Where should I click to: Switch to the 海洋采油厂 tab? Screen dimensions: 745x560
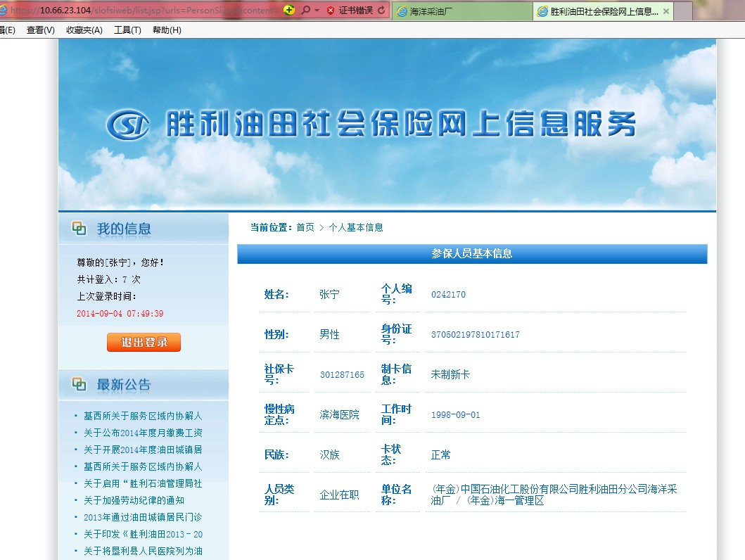click(461, 11)
